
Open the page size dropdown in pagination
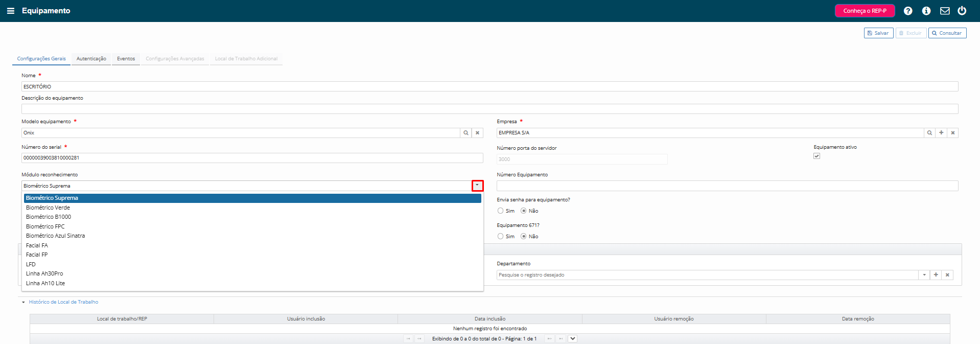pyautogui.click(x=573, y=339)
